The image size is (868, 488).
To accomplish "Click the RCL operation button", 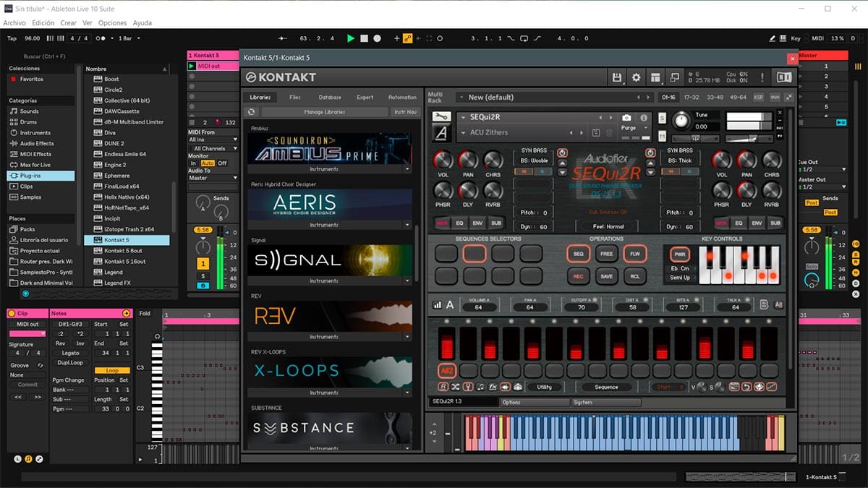I will [x=634, y=276].
